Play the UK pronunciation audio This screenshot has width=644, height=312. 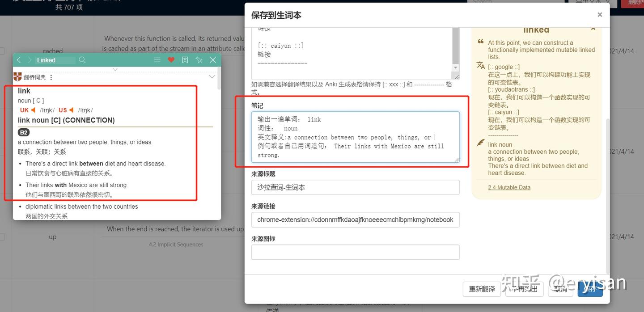pyautogui.click(x=33, y=110)
